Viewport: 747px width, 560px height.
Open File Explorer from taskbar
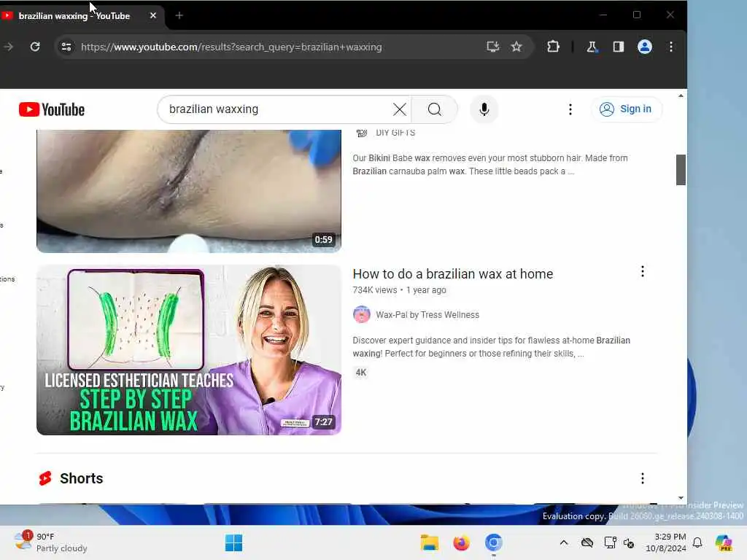[429, 542]
